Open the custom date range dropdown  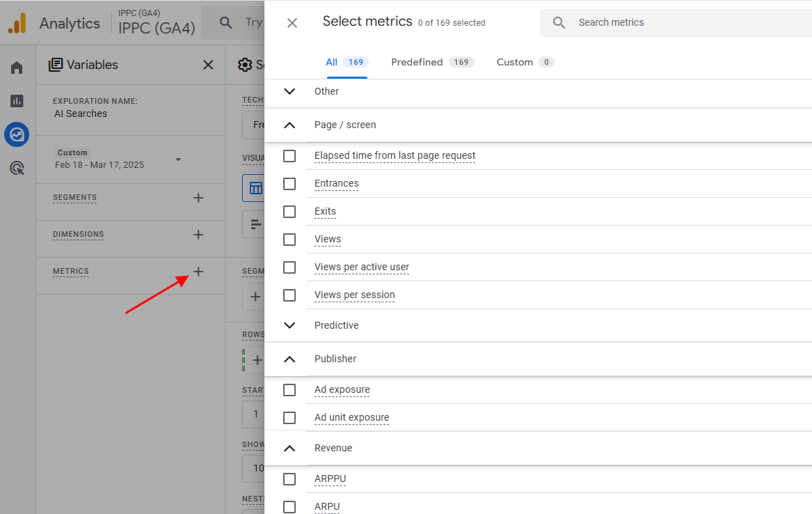178,159
